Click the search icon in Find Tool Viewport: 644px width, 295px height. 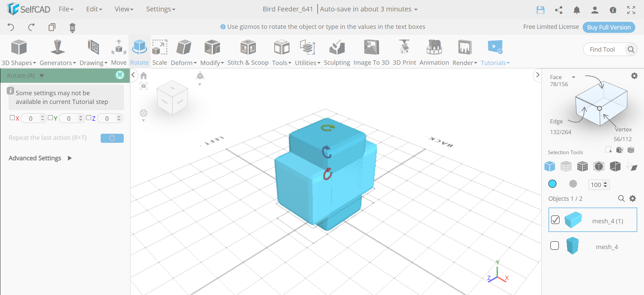(631, 50)
